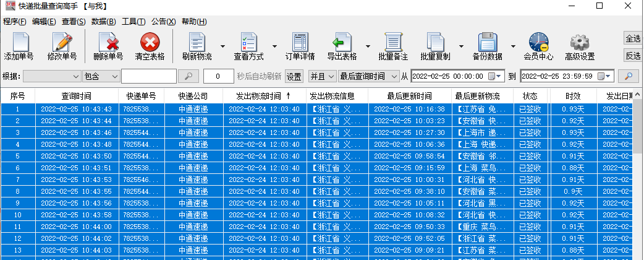Screen dimensions: 644x260
Task: Open the 工具(T) menu
Action: click(x=133, y=22)
